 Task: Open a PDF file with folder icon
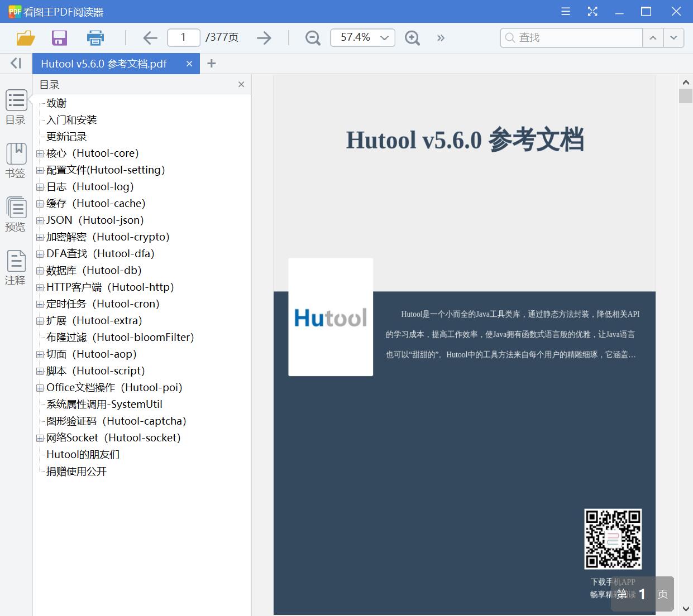pyautogui.click(x=26, y=38)
